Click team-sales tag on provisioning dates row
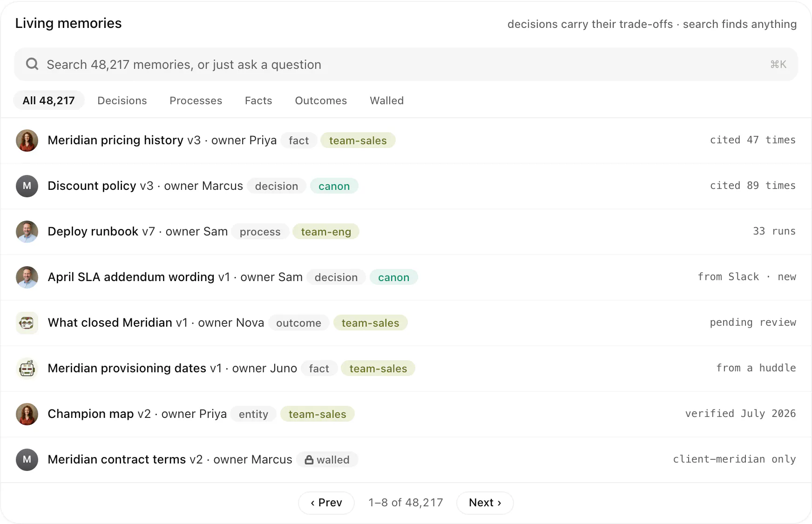Screen dimensions: 812x524 pyautogui.click(x=378, y=369)
